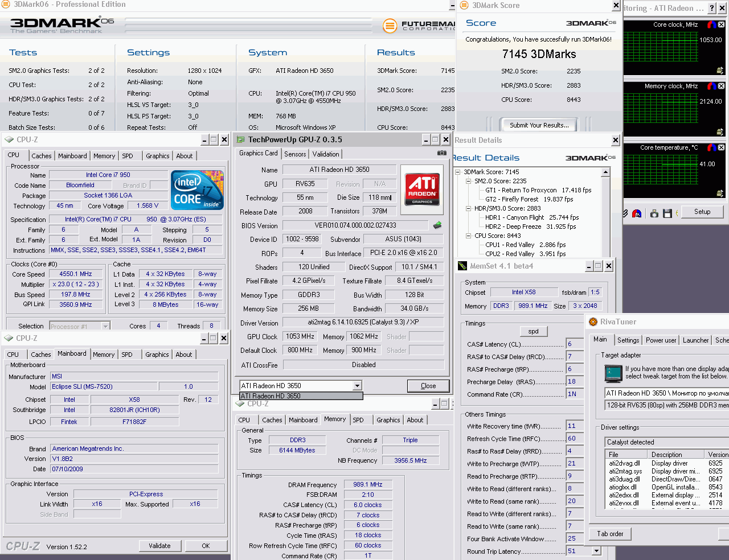Click the Intel Core i7 logo in CPU-Z

tap(197, 190)
